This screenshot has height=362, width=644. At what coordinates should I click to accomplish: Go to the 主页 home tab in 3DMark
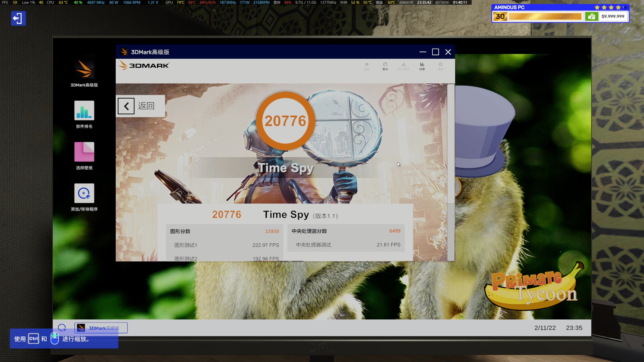(367, 66)
